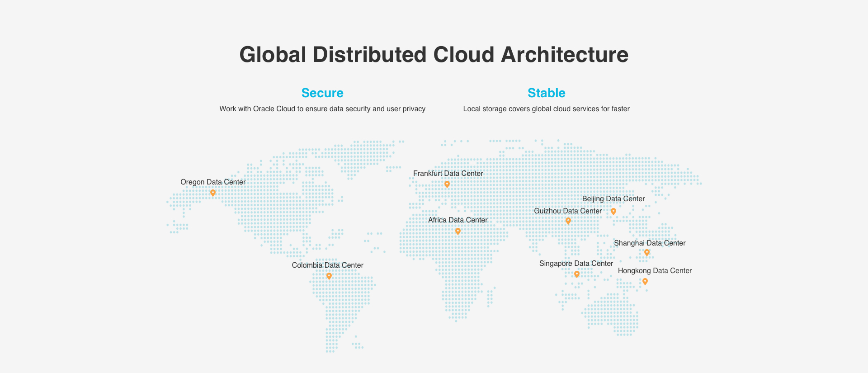
Task: Select the Frankfurt Data Center pin marker
Action: tap(447, 184)
